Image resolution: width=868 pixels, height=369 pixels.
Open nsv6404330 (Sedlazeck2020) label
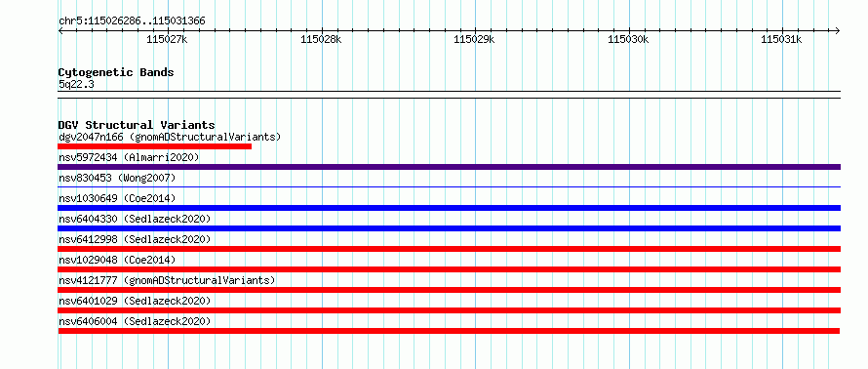tap(135, 219)
